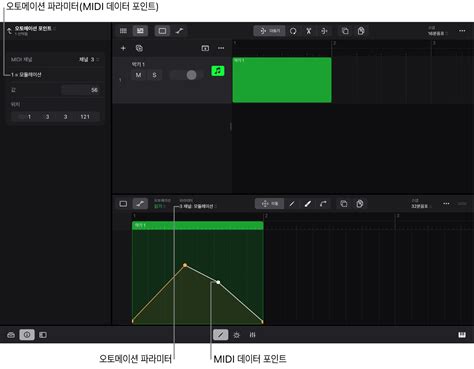
Task: Show the keyboard with the piano icon
Action: pyautogui.click(x=462, y=335)
